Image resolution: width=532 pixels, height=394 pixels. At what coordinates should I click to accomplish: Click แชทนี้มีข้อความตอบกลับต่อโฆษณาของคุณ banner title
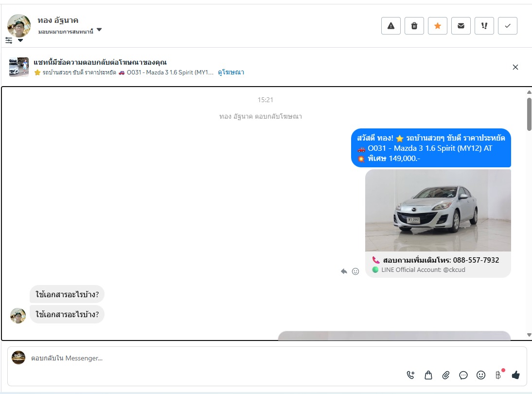point(100,62)
